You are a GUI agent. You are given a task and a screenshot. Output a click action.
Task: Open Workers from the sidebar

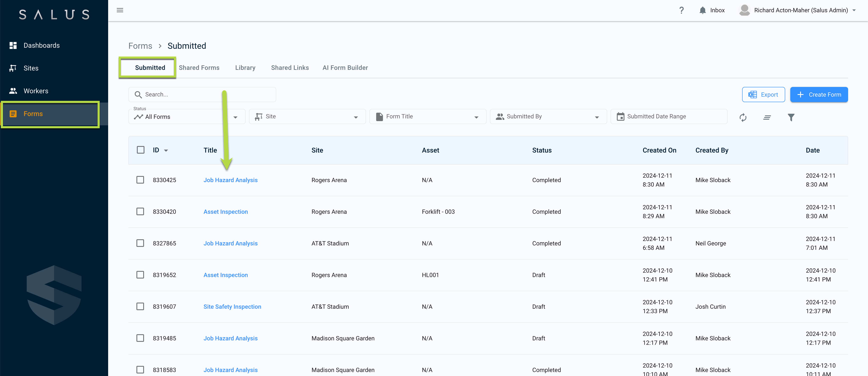point(36,91)
